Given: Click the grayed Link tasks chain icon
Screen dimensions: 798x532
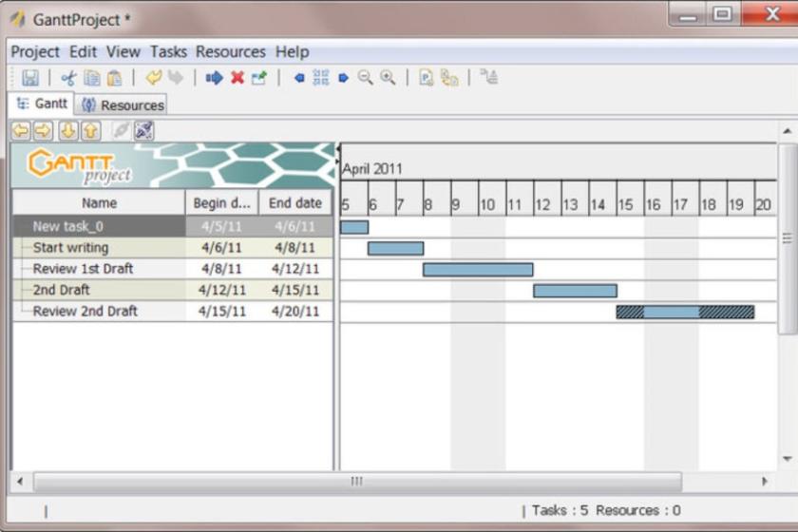Looking at the screenshot, I should (x=122, y=130).
